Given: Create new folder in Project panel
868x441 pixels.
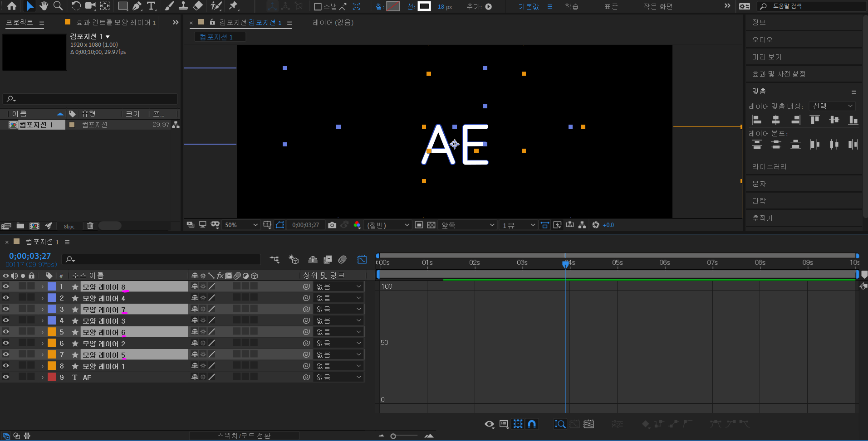Looking at the screenshot, I should point(20,226).
